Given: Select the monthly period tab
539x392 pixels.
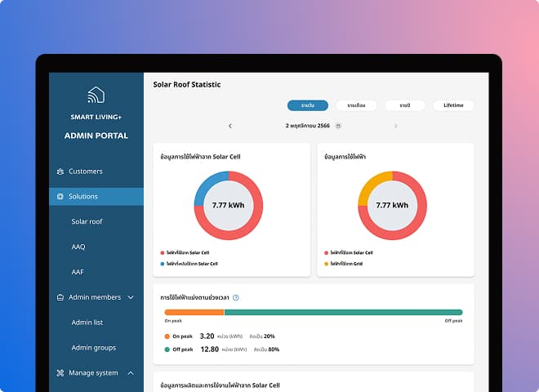Looking at the screenshot, I should coord(356,105).
